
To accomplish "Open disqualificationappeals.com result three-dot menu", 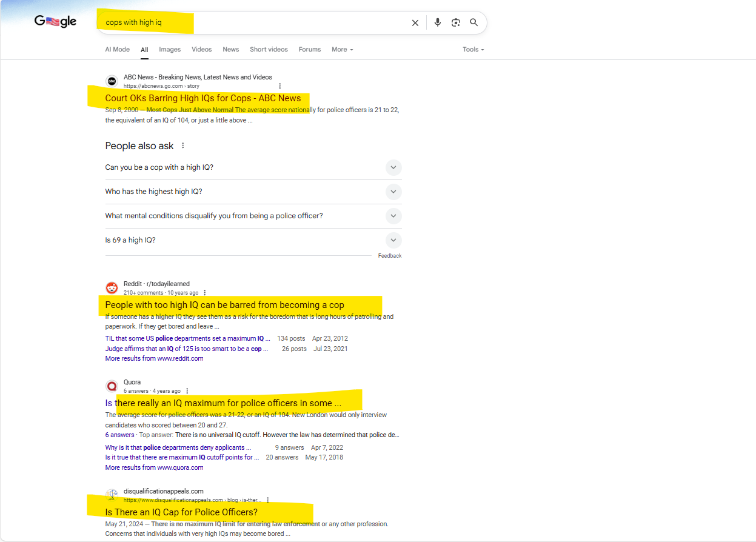I will tap(268, 500).
